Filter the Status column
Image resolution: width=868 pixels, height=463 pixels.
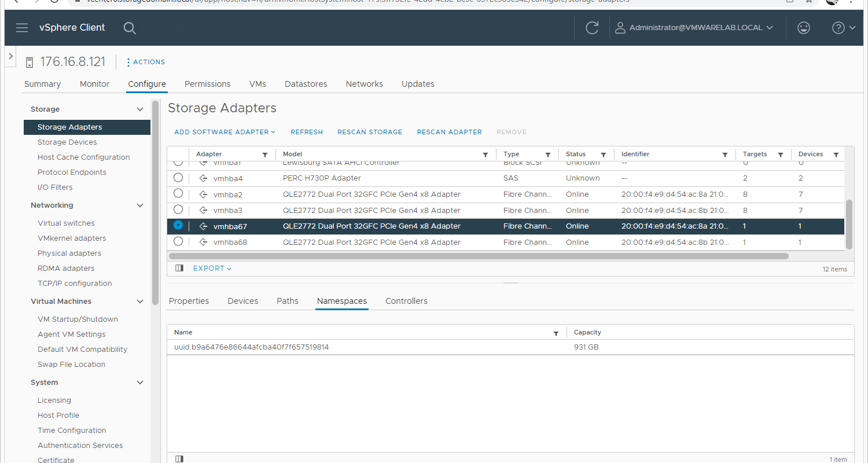[603, 155]
